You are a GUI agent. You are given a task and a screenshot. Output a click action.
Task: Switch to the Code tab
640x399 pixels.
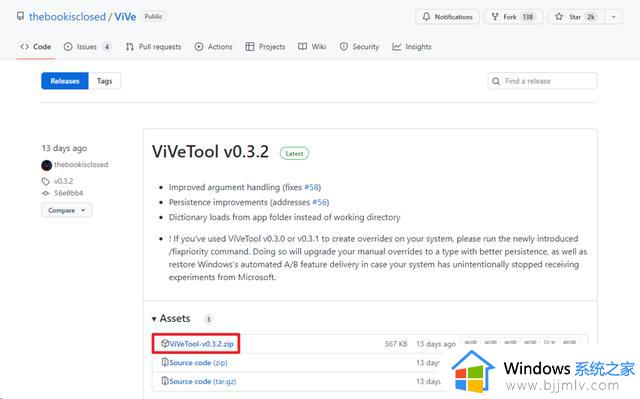pos(36,47)
